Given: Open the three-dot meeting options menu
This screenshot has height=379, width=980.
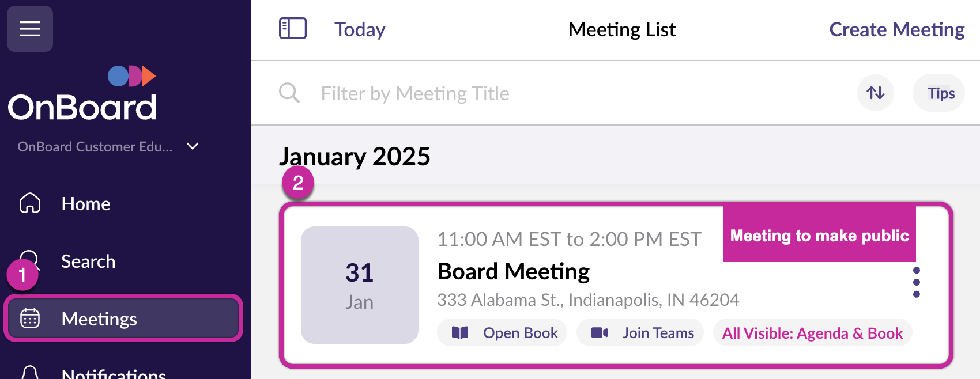Looking at the screenshot, I should 917,282.
